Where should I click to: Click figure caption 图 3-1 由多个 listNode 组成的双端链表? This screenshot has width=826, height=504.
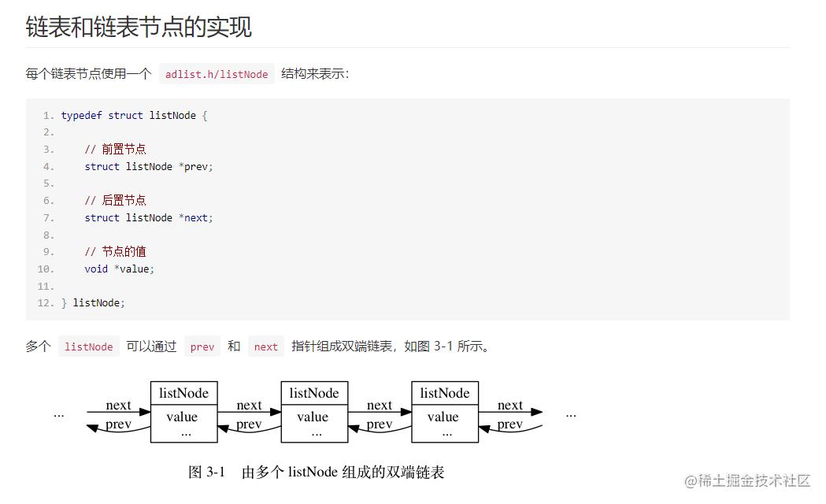pyautogui.click(x=316, y=472)
